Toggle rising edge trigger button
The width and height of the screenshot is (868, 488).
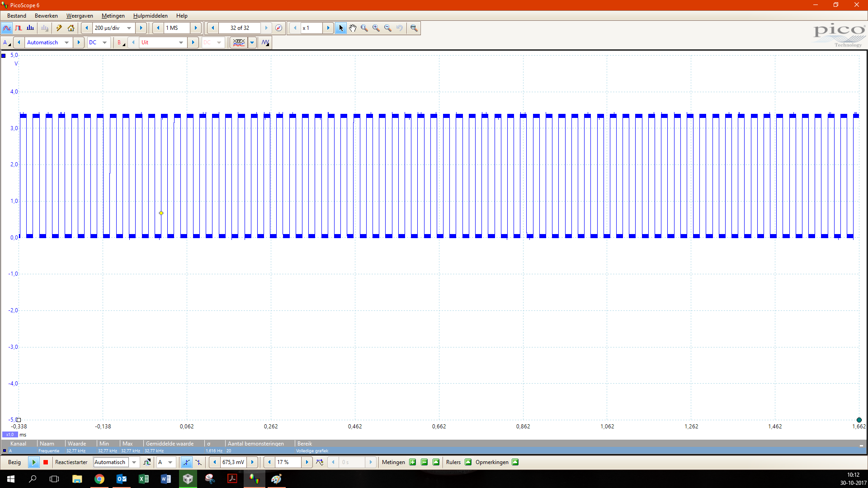tap(186, 462)
